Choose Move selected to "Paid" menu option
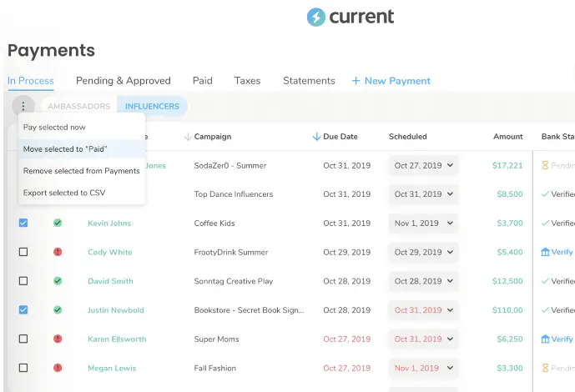 click(x=65, y=148)
